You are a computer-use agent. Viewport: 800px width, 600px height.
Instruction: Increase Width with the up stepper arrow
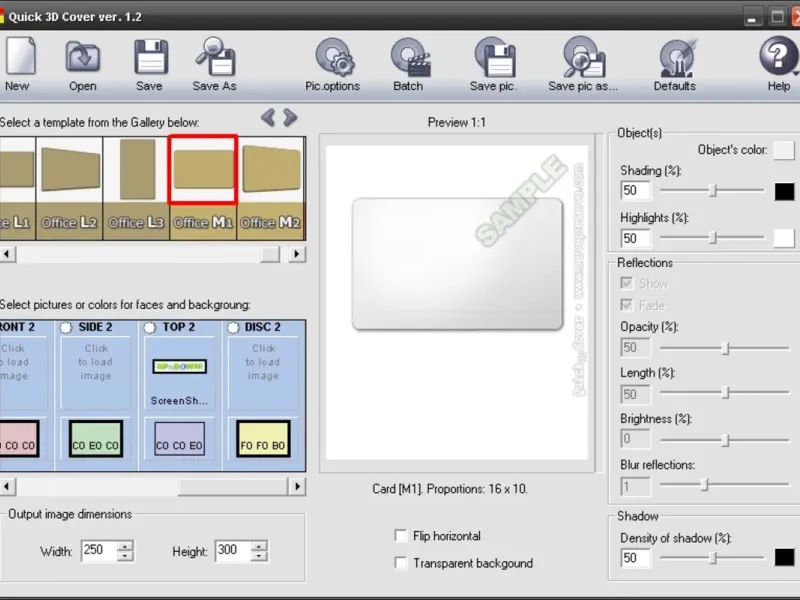click(x=125, y=546)
